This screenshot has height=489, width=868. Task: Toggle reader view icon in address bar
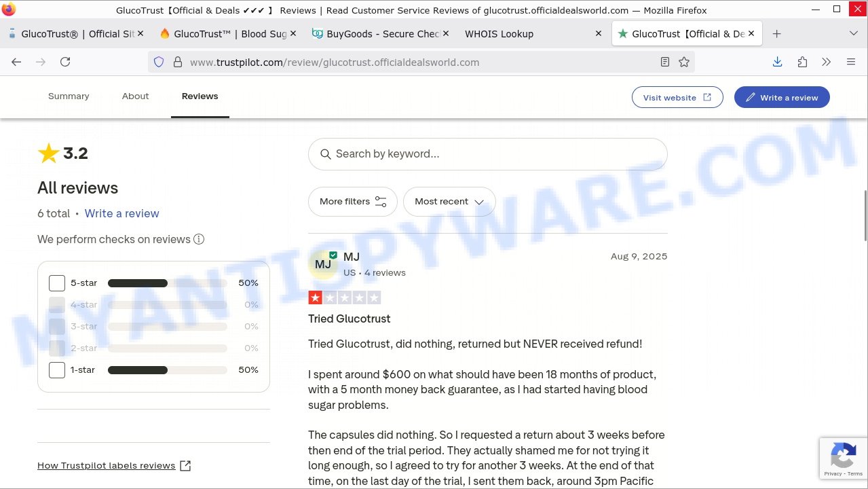point(665,62)
